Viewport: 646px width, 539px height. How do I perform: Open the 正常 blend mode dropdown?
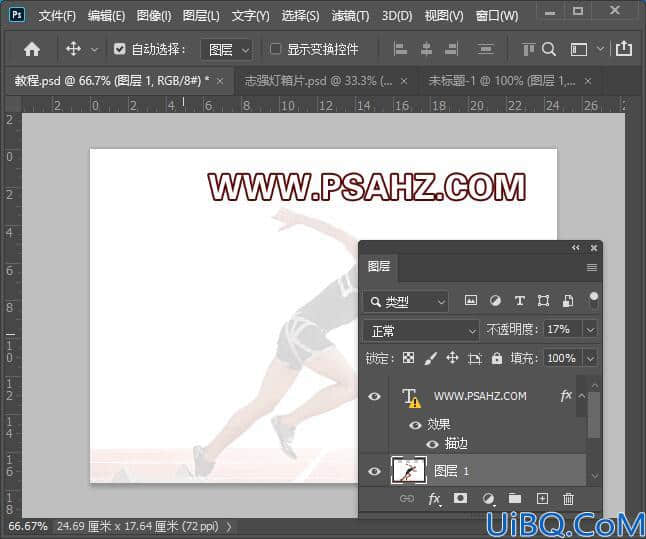tap(421, 331)
